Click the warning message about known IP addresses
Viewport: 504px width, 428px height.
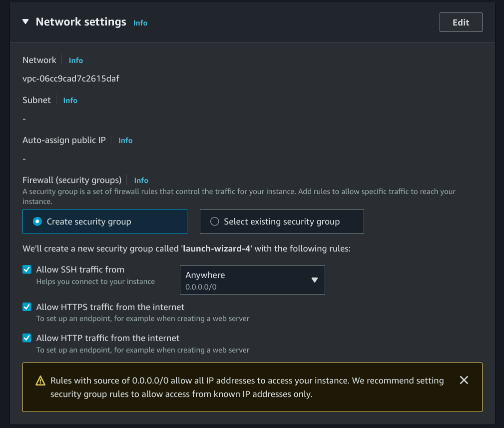pos(247,387)
